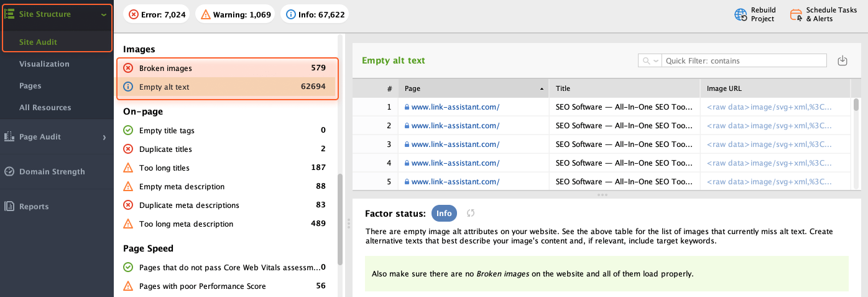Click the poor Performance Score warning icon
This screenshot has height=297, width=868.
pos(128,286)
